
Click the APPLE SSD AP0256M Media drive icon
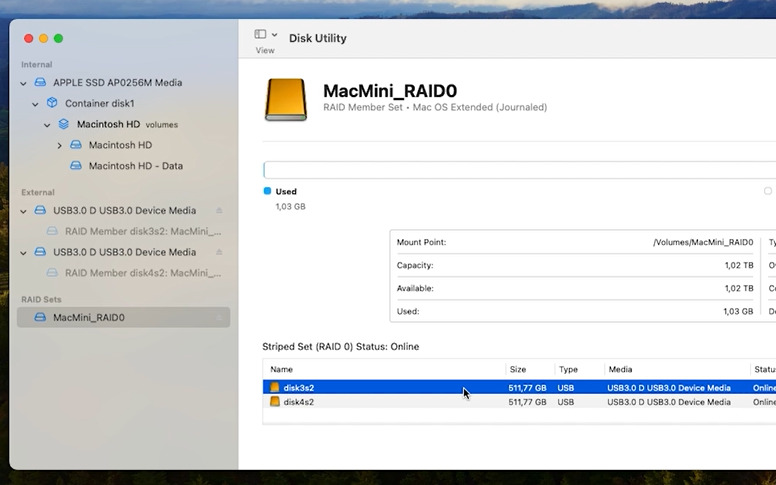(x=40, y=82)
